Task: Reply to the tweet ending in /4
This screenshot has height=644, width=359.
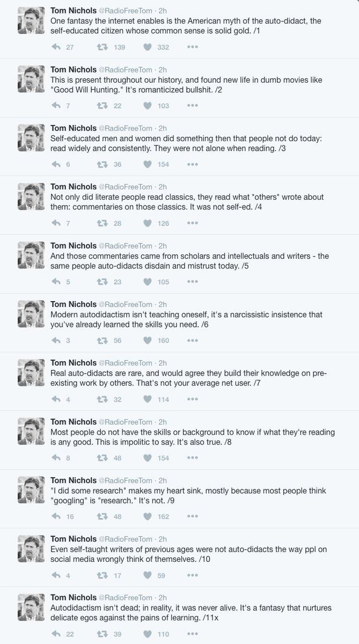Action: (x=56, y=223)
